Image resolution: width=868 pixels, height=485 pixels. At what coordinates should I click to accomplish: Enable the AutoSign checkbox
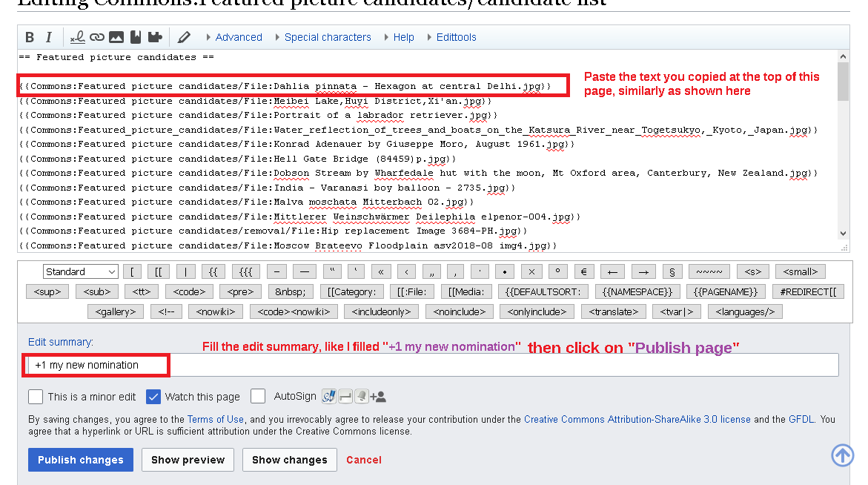(x=258, y=397)
